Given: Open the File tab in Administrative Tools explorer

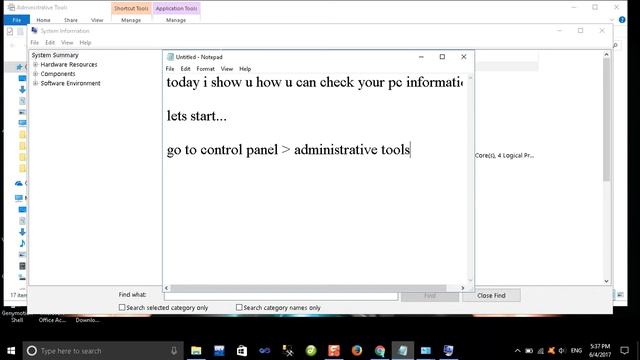Looking at the screenshot, I should tap(17, 20).
